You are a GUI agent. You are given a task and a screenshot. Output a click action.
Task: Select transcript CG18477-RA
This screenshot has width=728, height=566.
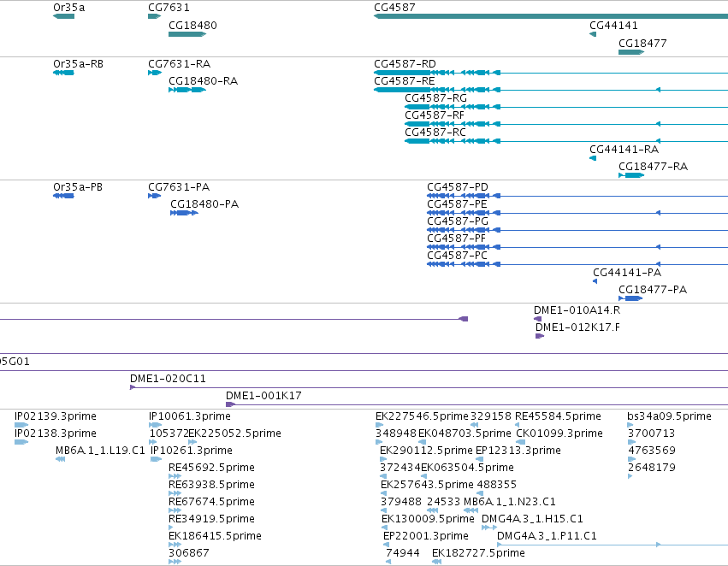click(631, 175)
